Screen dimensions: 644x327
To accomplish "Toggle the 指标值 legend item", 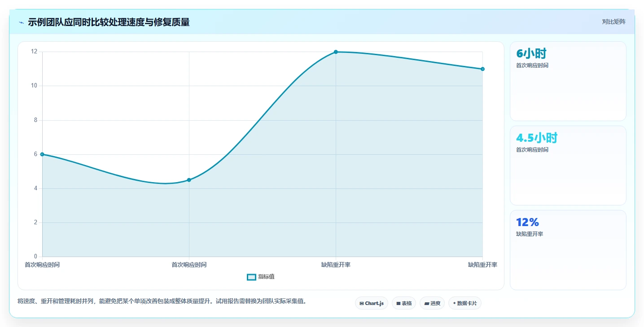I will click(261, 277).
